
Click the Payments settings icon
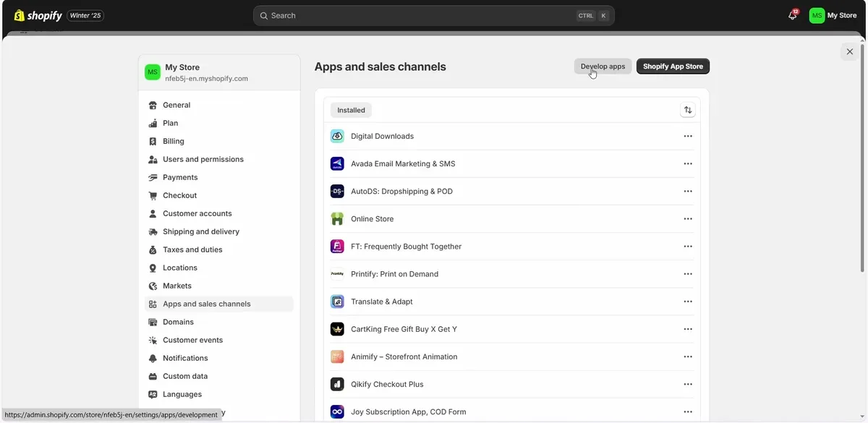(153, 177)
